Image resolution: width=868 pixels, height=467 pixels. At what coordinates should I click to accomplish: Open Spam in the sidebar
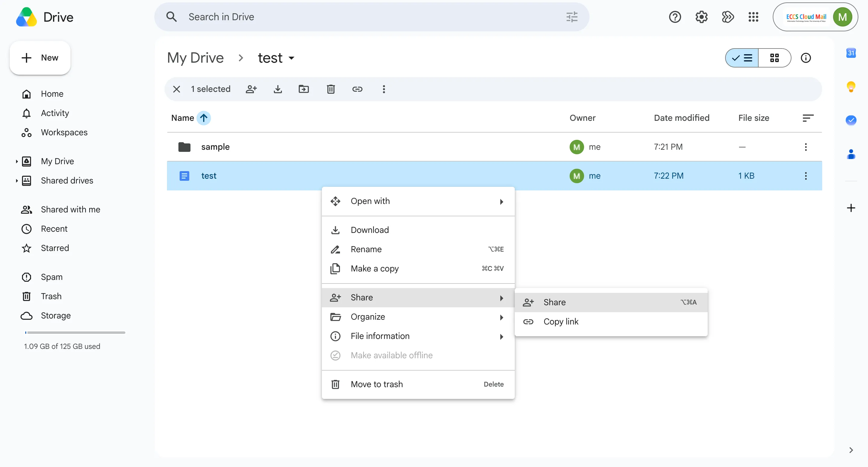pyautogui.click(x=52, y=277)
